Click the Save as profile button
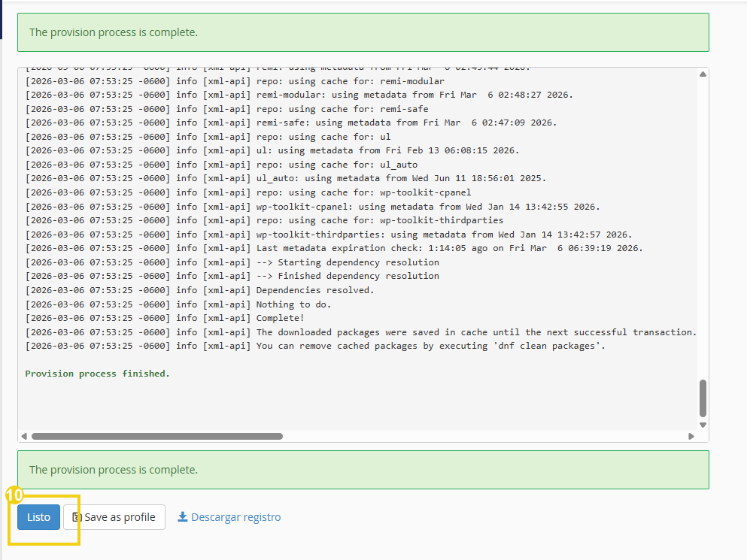This screenshot has height=560, width=747. coord(114,516)
